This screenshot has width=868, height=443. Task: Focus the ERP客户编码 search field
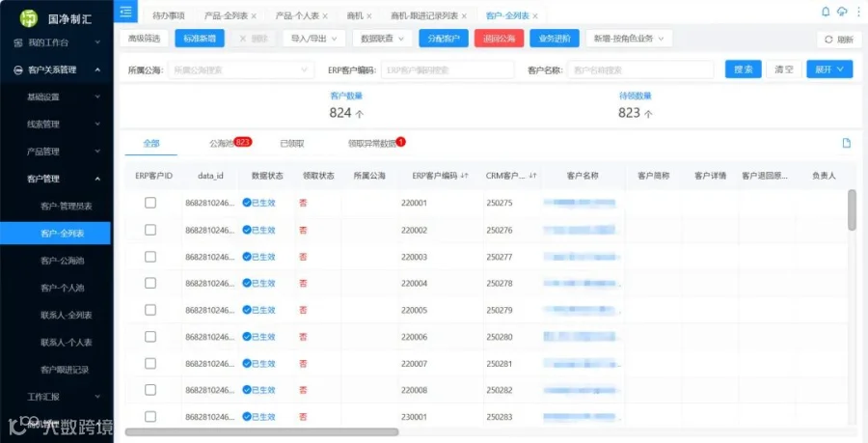pyautogui.click(x=448, y=69)
